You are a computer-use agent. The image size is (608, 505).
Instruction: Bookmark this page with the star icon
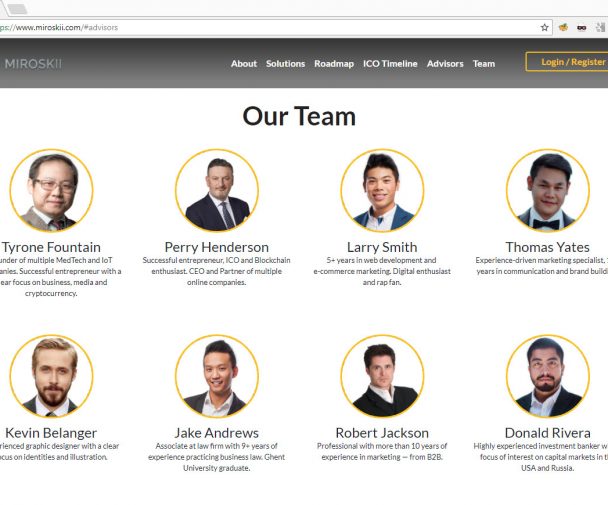(x=544, y=28)
